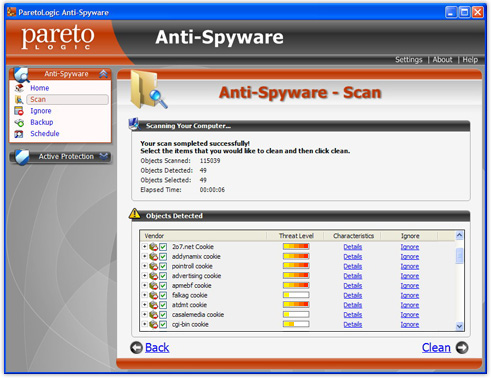Click the Ignore list icon in sidebar

click(x=19, y=111)
